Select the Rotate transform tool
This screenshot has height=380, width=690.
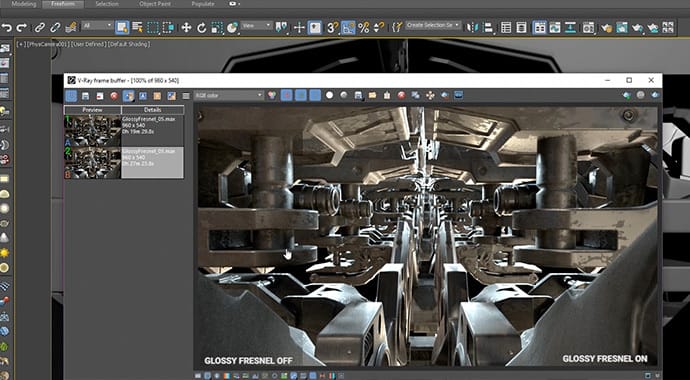[x=202, y=28]
